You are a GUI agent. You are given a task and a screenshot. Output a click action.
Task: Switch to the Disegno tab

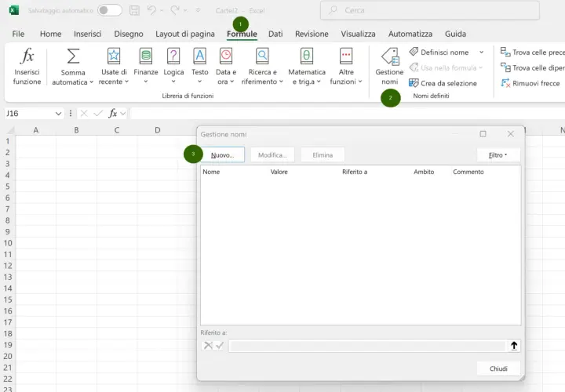click(129, 34)
